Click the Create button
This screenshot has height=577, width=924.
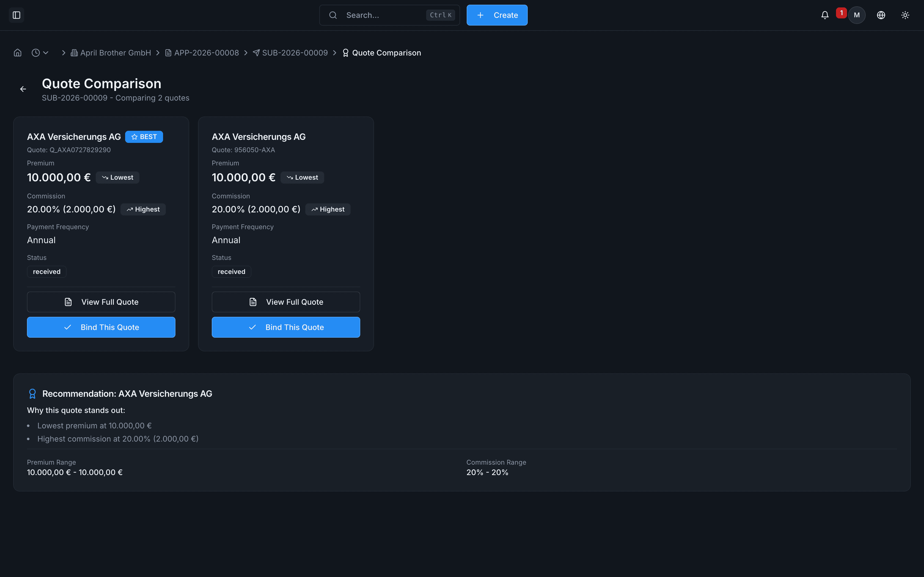[497, 15]
